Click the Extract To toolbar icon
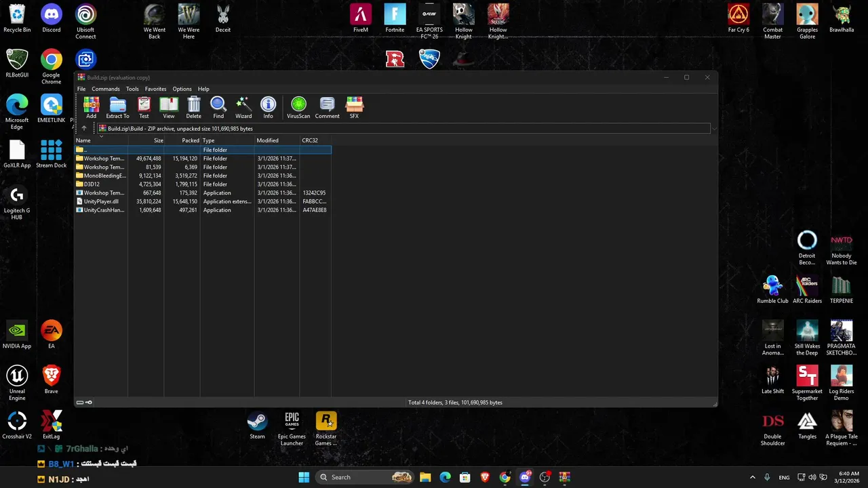Image resolution: width=868 pixels, height=488 pixels. [117, 108]
